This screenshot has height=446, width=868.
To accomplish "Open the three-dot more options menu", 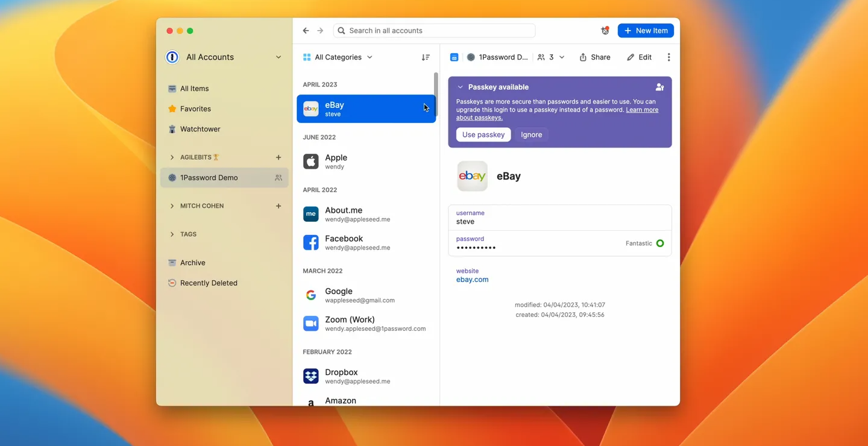I will tap(668, 57).
